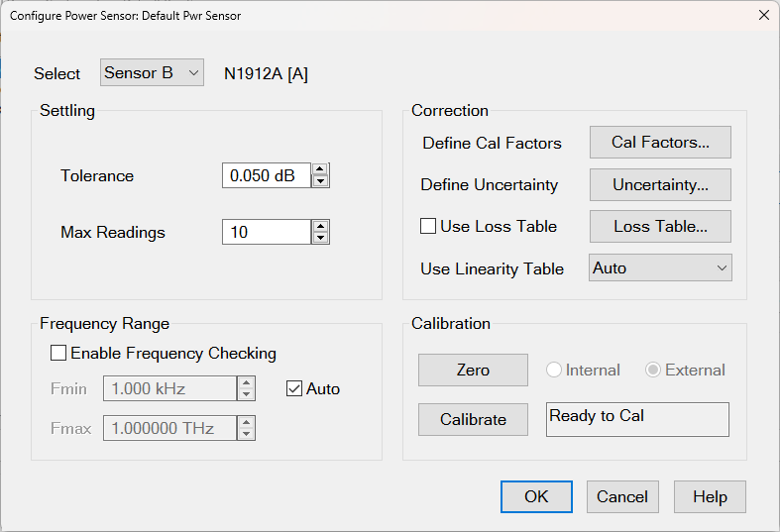Uncheck the Auto frequency checkbox
This screenshot has width=780, height=532.
[294, 388]
